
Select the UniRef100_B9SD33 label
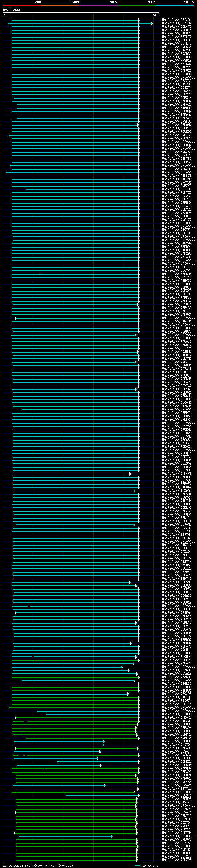177,54
